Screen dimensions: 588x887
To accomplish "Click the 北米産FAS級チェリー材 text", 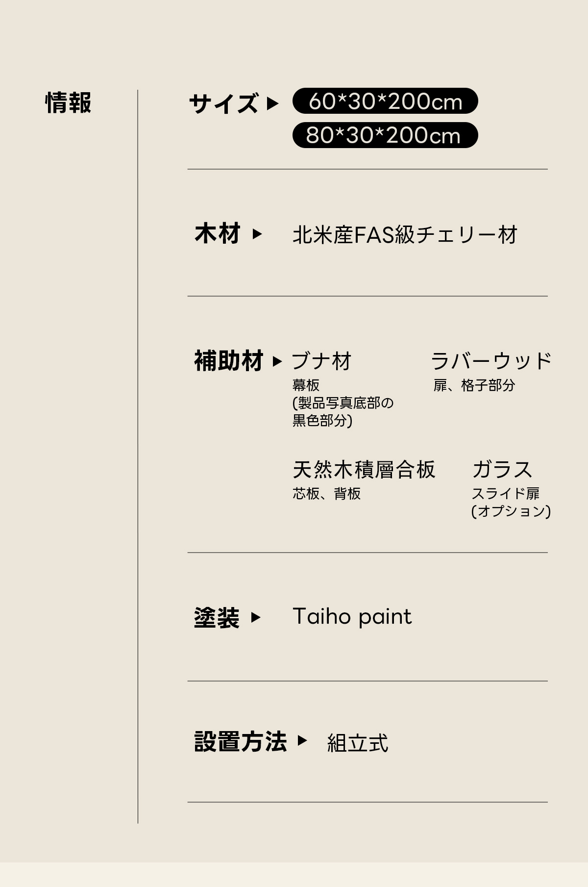I will click(405, 235).
